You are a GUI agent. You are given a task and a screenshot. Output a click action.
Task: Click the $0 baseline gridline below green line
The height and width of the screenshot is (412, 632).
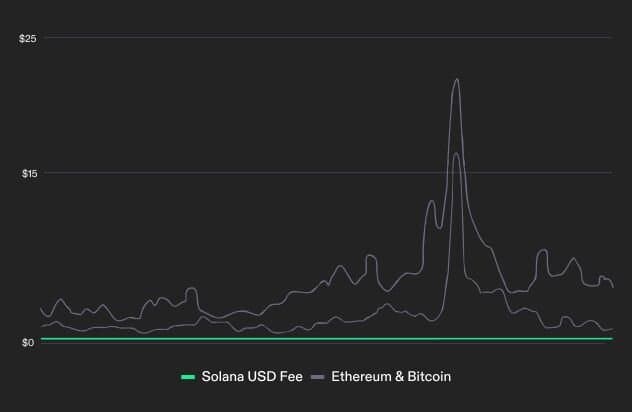[x=300, y=343]
